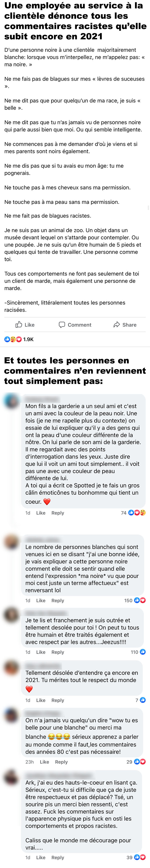Click the thumbs-up Like icon under the post
Screen dimensions: 150x868
19,325
